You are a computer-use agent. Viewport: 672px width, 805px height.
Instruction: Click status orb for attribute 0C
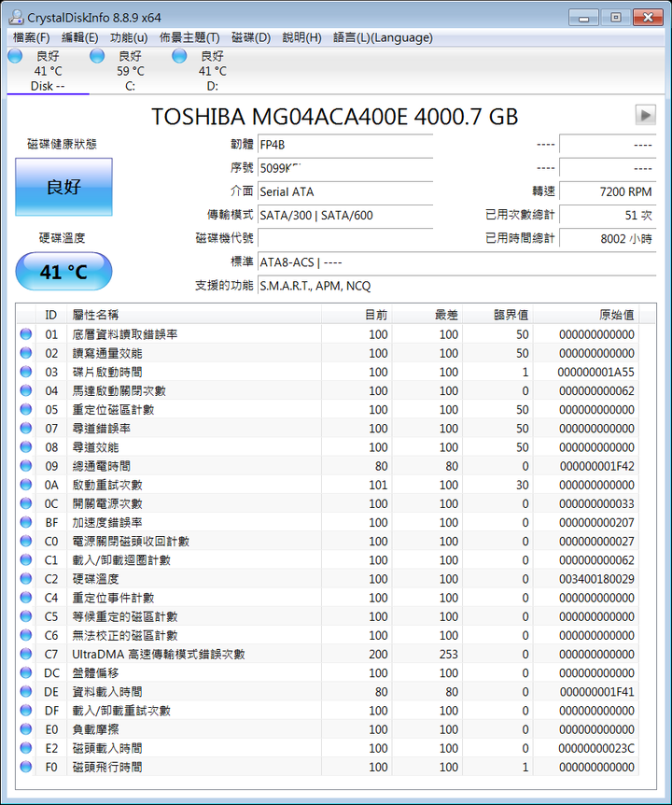25,503
